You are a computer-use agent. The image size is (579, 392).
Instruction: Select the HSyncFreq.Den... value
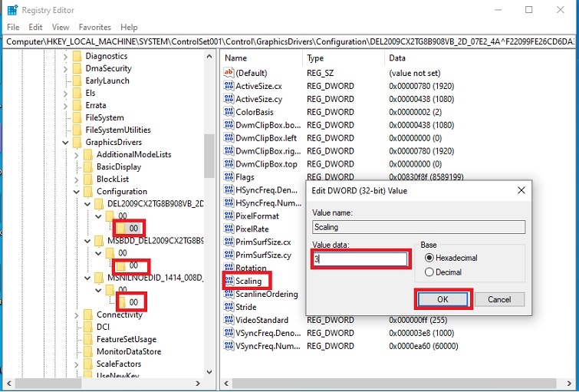tap(266, 190)
